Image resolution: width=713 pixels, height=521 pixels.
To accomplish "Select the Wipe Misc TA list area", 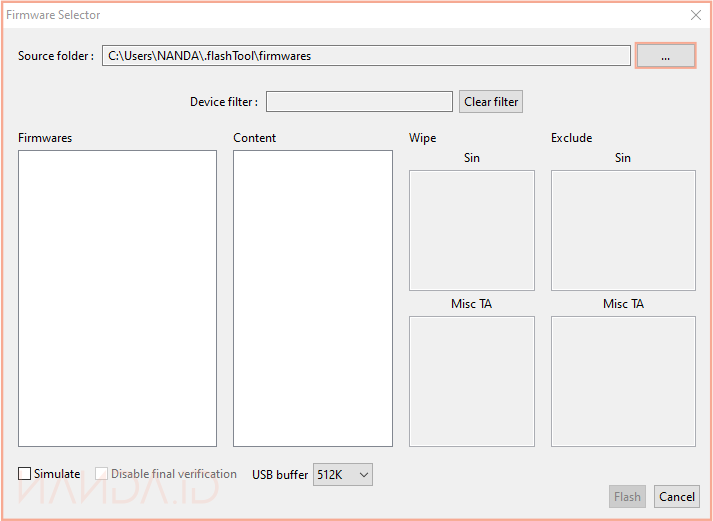I will [472, 381].
